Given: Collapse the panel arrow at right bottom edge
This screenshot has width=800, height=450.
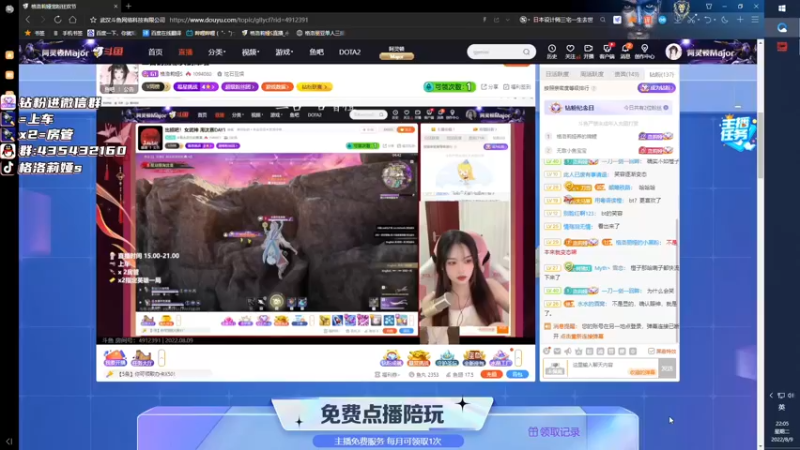Looking at the screenshot, I should click(x=771, y=395).
